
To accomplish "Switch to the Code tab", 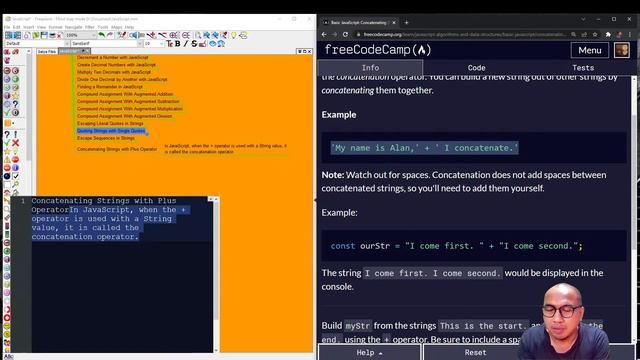I will pos(476,68).
